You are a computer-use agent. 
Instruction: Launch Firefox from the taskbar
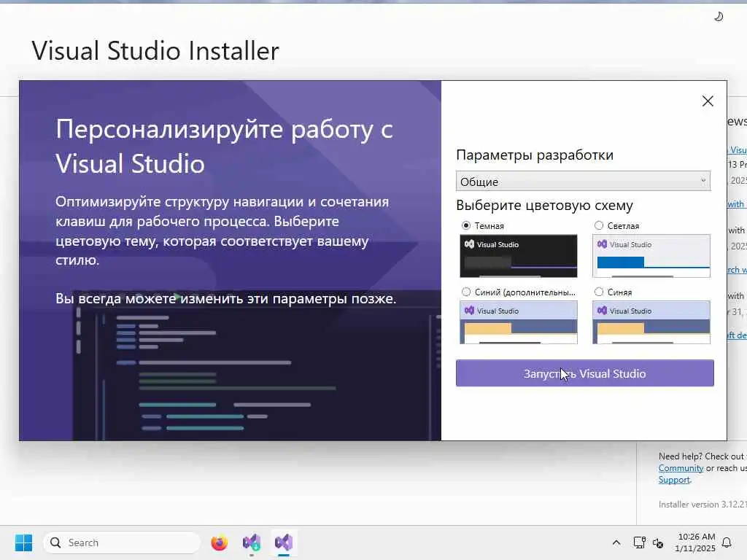click(219, 542)
